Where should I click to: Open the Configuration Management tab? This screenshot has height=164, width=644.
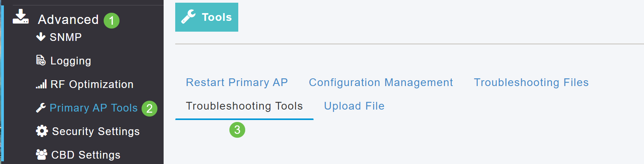click(381, 82)
